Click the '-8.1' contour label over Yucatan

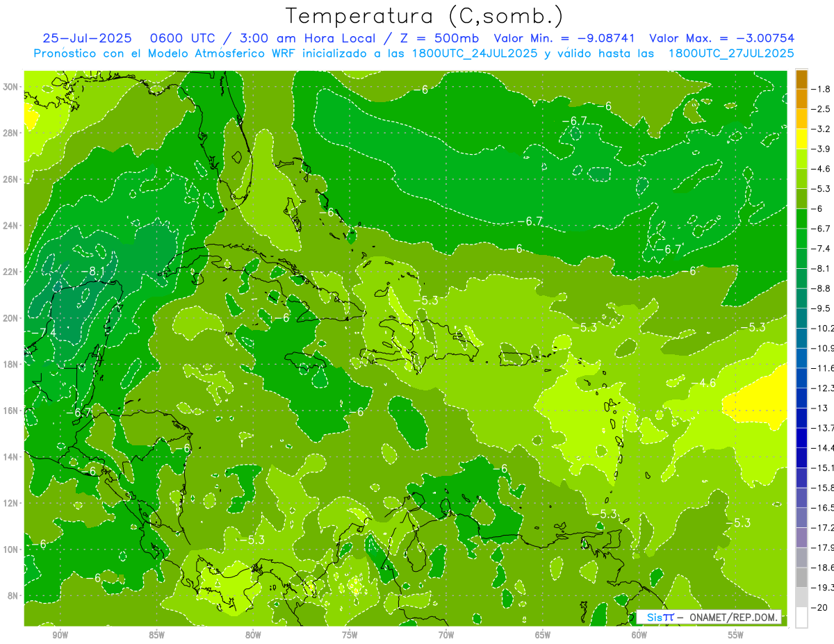point(92,271)
